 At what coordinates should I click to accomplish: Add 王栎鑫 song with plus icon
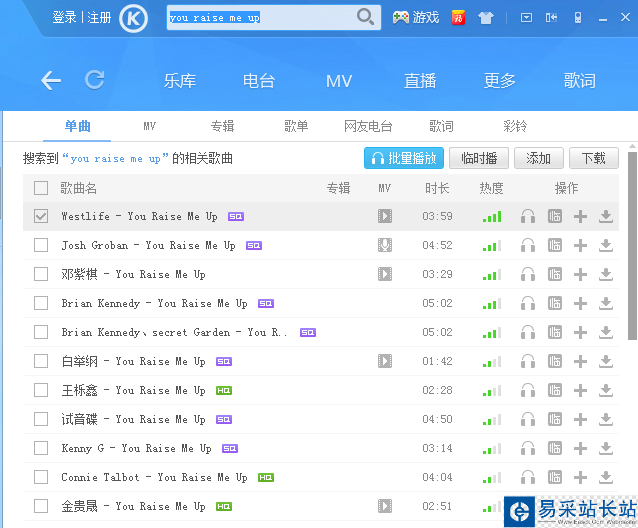(580, 390)
